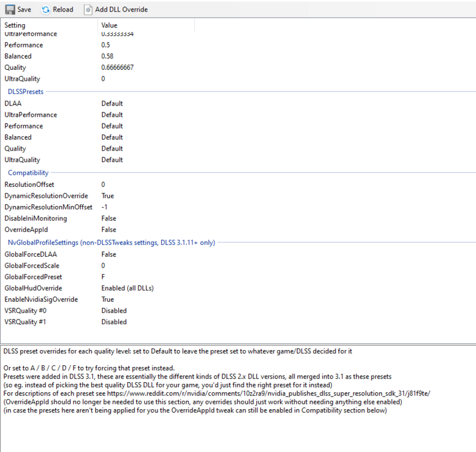Open the GlobalForcedPreset F value
The width and height of the screenshot is (476, 452).
pos(103,277)
